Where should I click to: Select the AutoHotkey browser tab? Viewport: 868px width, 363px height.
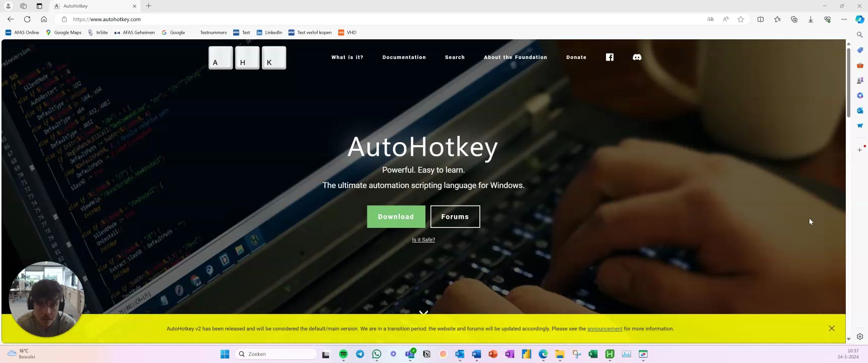[95, 6]
